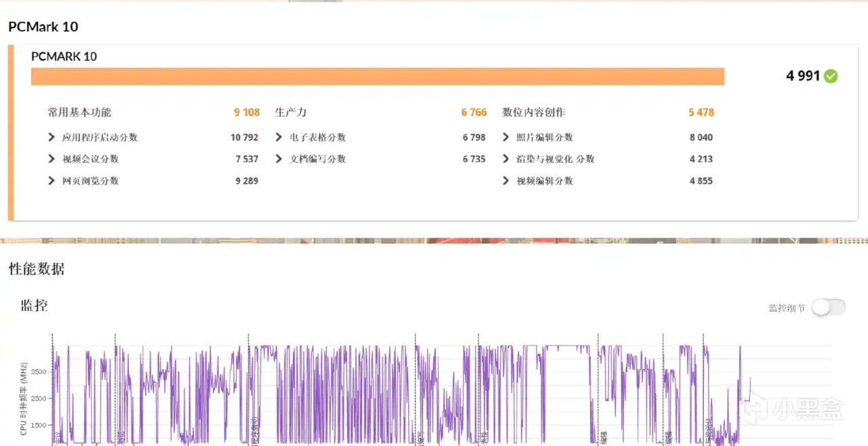The width and height of the screenshot is (868, 446).
Task: Click the 4 213 rendering value
Action: click(x=701, y=159)
